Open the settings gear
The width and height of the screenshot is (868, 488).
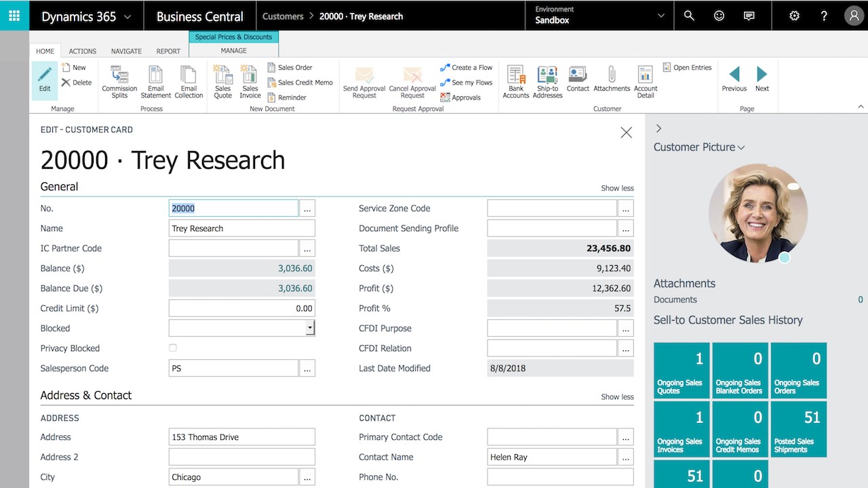tap(794, 16)
